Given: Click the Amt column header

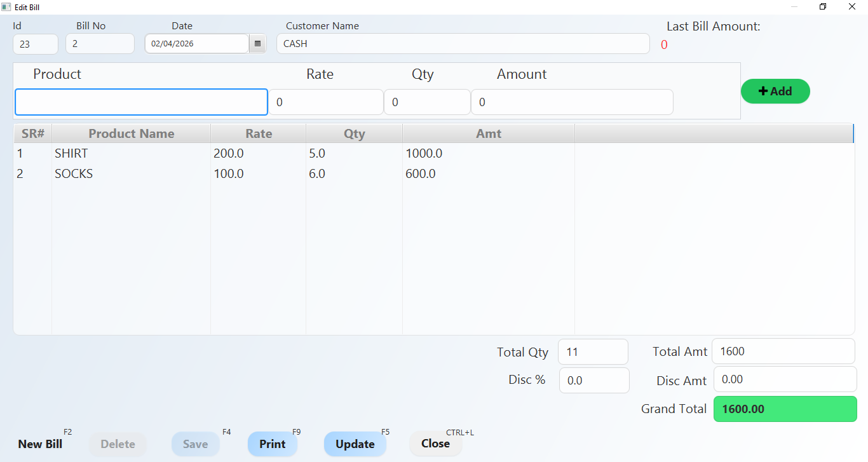Looking at the screenshot, I should [488, 133].
